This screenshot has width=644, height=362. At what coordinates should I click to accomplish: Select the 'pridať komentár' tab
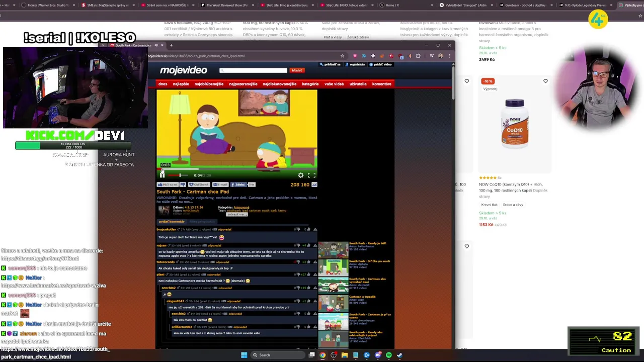(172, 222)
